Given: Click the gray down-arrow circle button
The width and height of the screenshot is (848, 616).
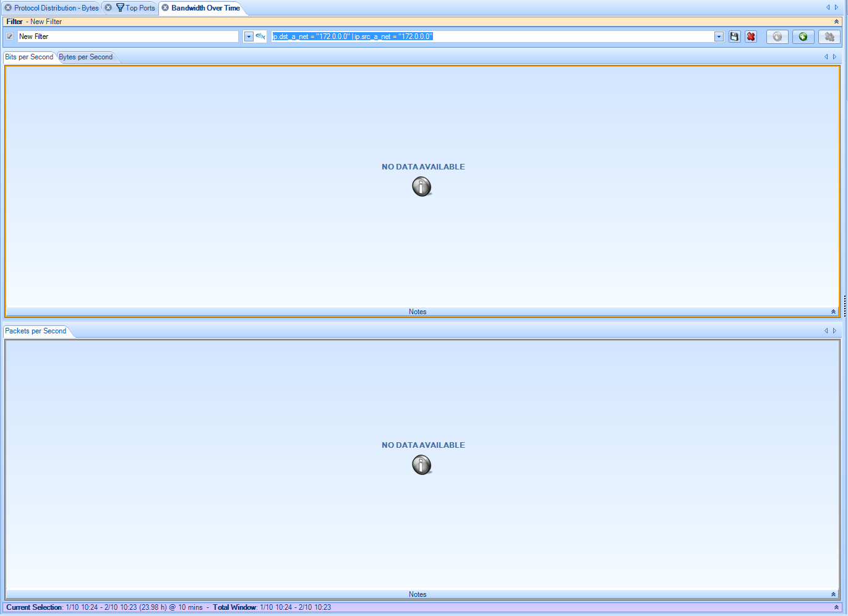Looking at the screenshot, I should [777, 36].
